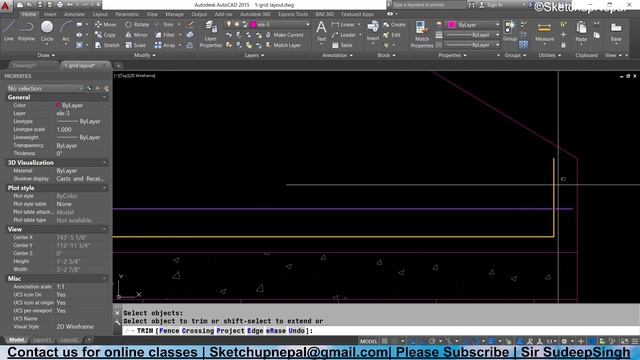Screen dimensions: 640x360
Task: Toggle the PICKADD value icon in Properties
Action: pyautogui.click(x=89, y=88)
